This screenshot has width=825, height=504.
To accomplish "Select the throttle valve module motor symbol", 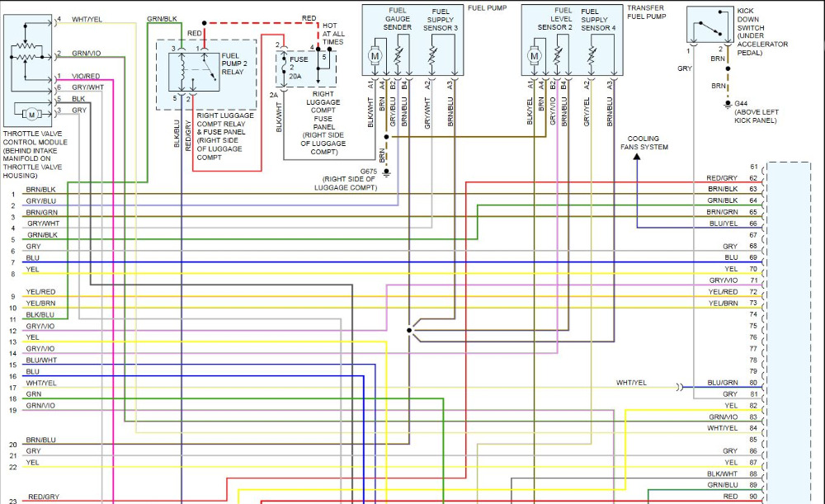I will pos(29,111).
